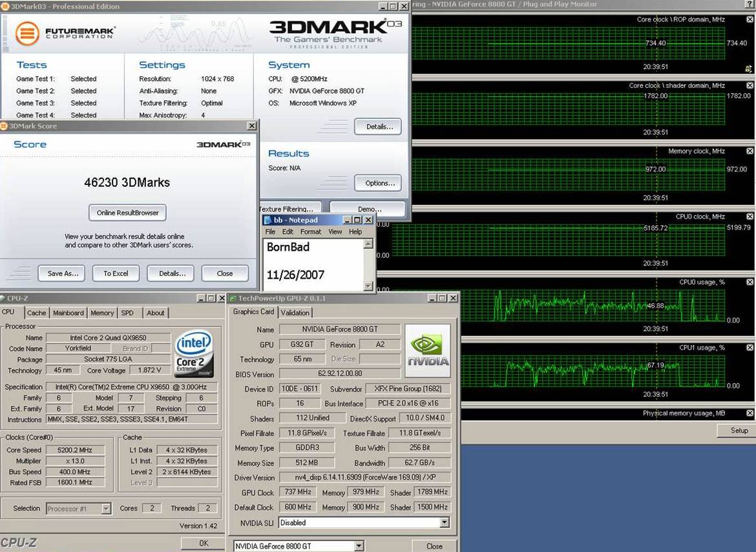756x552 pixels.
Task: Click the Notepad scrollbar up arrow
Action: [368, 244]
